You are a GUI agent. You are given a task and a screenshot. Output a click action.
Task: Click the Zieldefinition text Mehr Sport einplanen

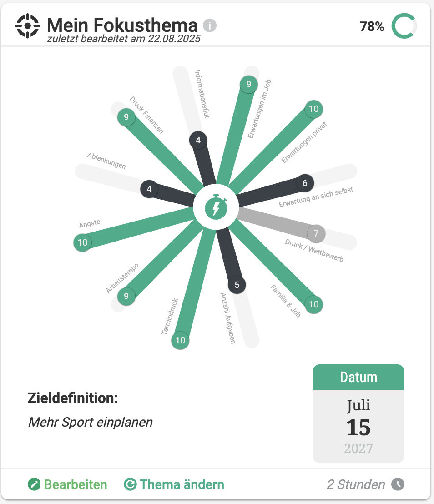[x=91, y=422]
